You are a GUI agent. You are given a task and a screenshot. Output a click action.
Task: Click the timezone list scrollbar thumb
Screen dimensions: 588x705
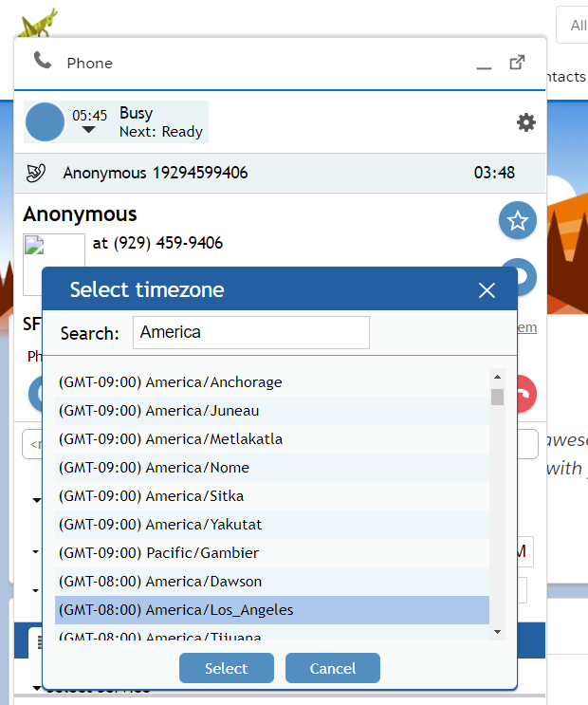[x=497, y=397]
